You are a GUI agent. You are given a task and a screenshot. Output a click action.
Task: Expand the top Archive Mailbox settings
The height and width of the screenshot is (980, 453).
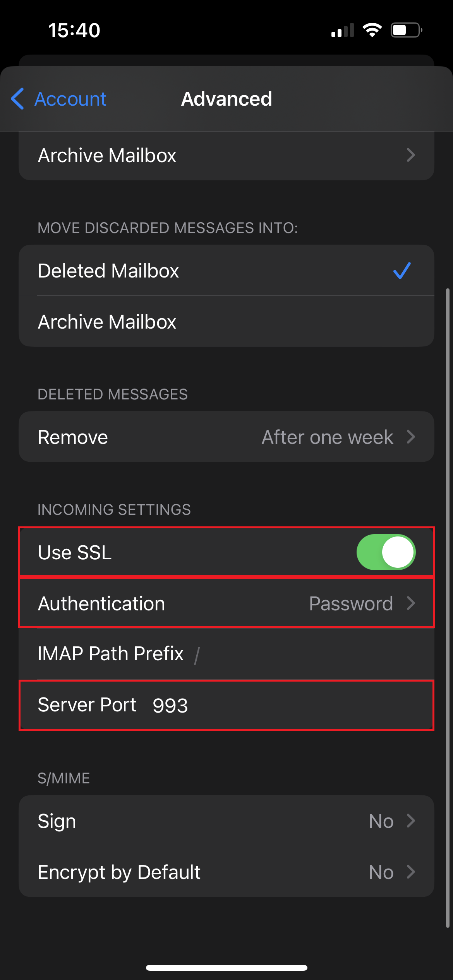[226, 155]
